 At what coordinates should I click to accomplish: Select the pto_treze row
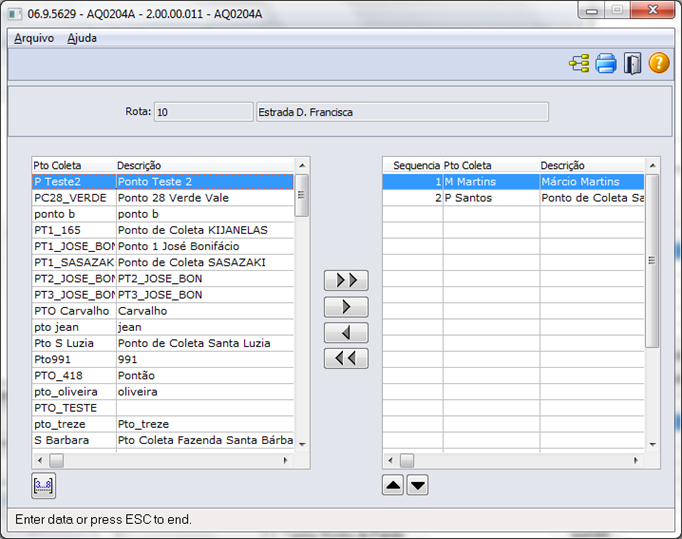click(x=163, y=424)
